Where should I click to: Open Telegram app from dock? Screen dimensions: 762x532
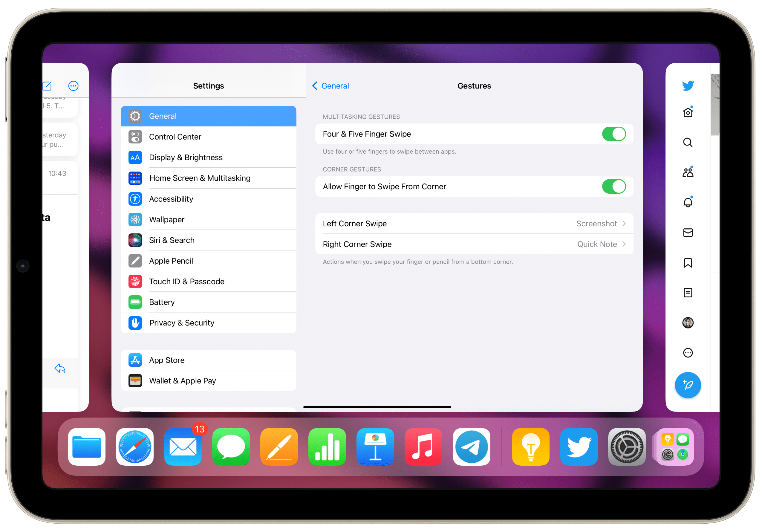472,447
